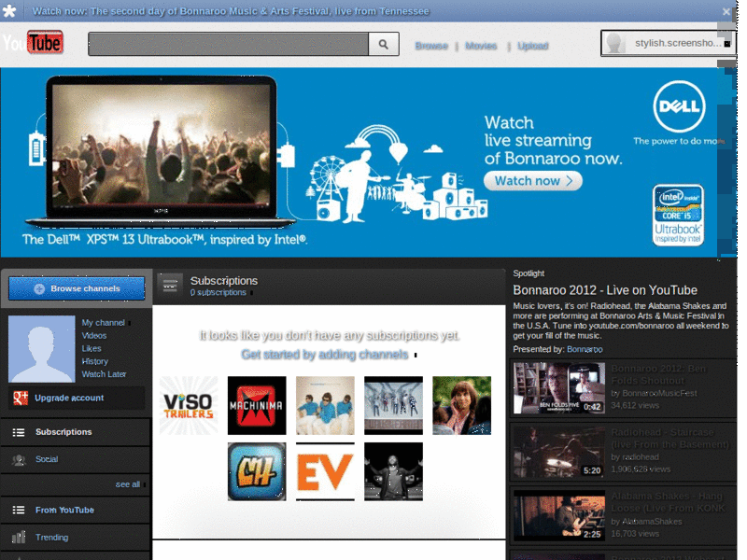Click the Browse channels button
747x560 pixels.
tap(77, 288)
